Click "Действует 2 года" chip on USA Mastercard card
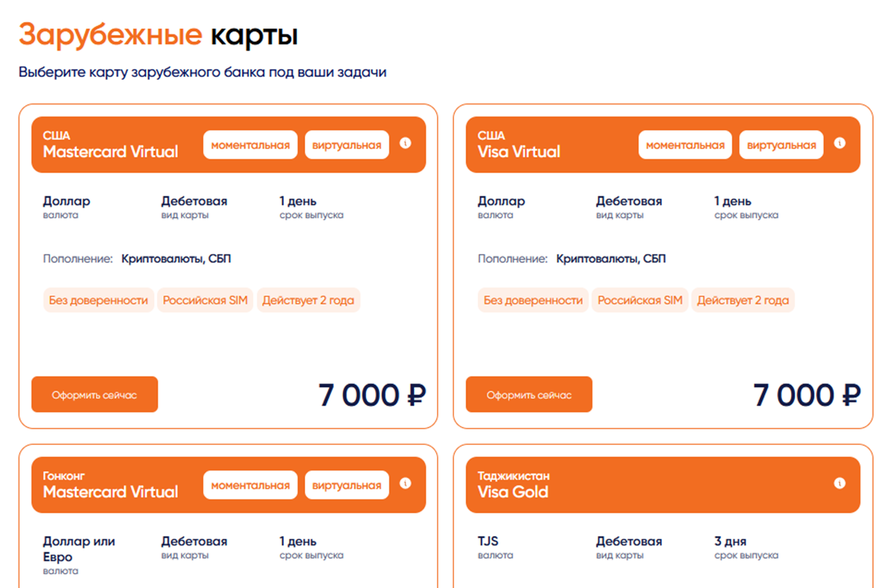Image resolution: width=891 pixels, height=588 pixels. coord(308,300)
